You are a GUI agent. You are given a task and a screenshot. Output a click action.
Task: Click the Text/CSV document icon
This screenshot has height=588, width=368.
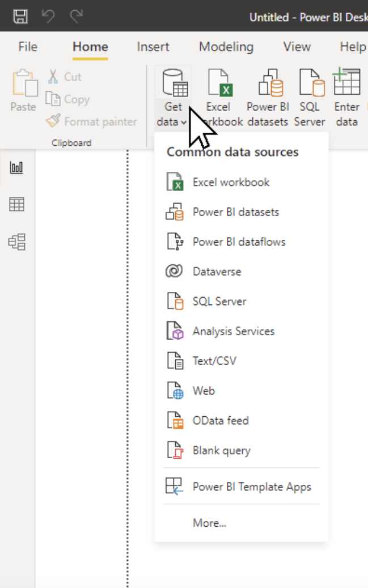point(175,361)
